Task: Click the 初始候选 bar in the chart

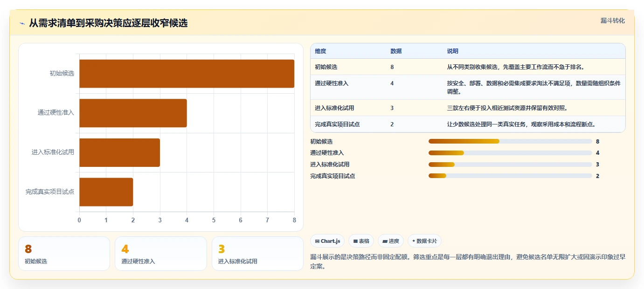Action: pyautogui.click(x=187, y=74)
